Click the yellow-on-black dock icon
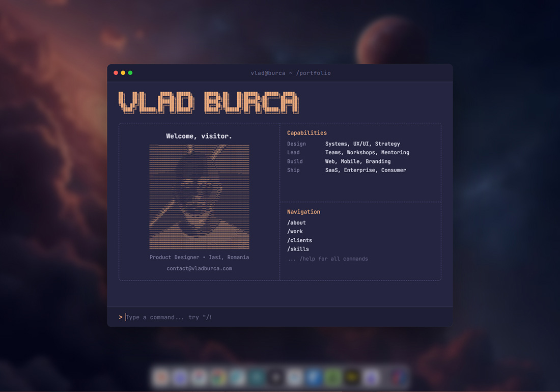Image resolution: width=560 pixels, height=392 pixels. [x=352, y=377]
